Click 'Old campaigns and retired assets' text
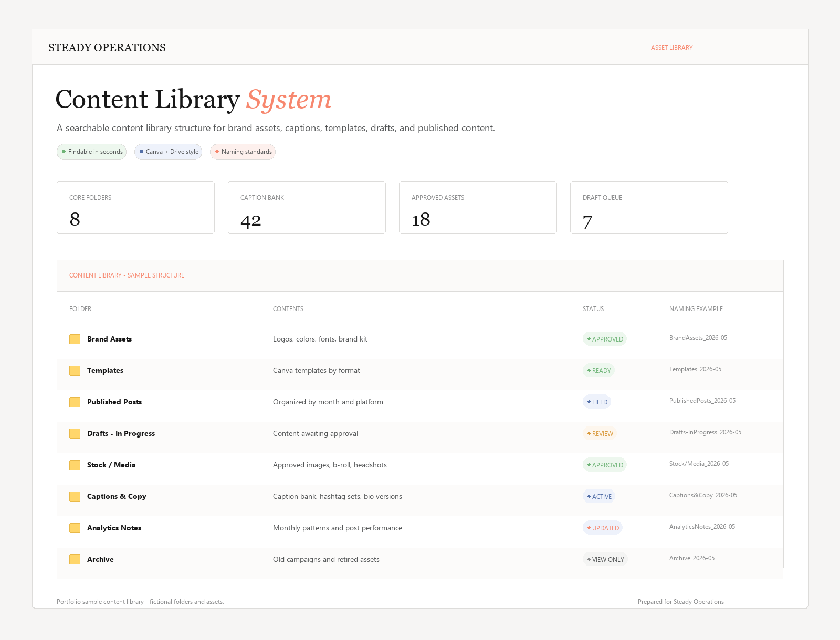Viewport: 840px width, 640px height. point(326,560)
